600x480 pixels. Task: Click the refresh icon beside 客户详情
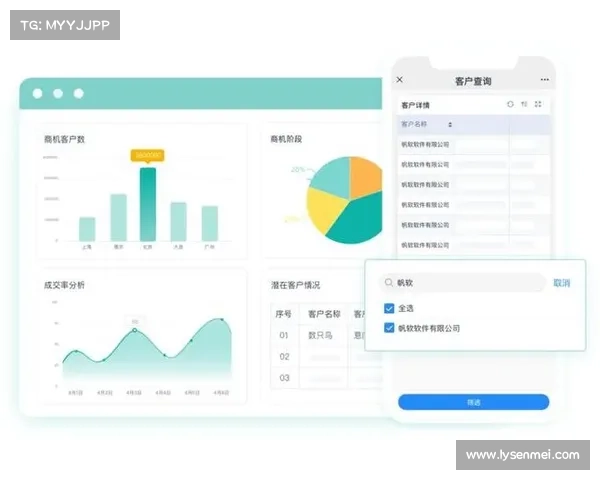511,104
